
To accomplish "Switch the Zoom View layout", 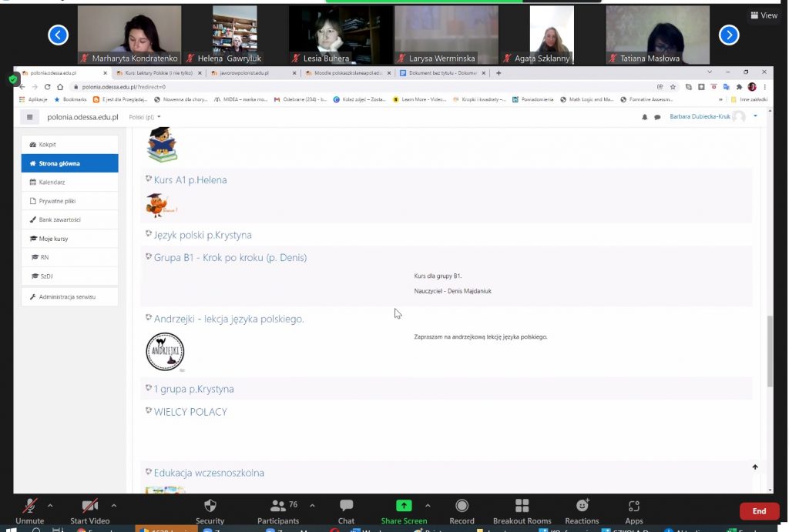I will [x=764, y=15].
